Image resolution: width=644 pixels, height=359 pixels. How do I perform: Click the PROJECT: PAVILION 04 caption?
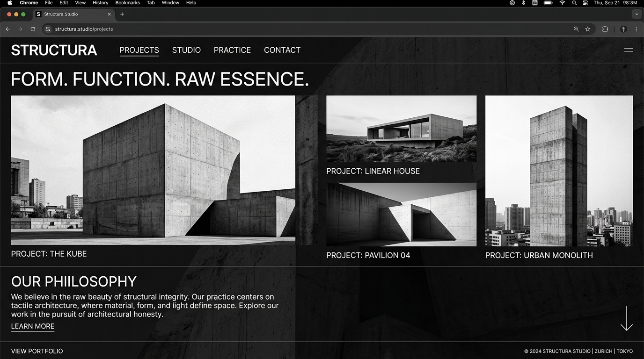(x=368, y=255)
